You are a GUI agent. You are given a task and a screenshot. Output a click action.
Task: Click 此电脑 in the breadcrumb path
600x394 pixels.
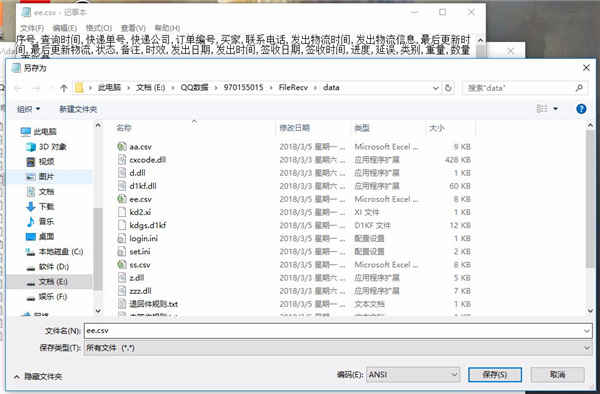(x=109, y=88)
